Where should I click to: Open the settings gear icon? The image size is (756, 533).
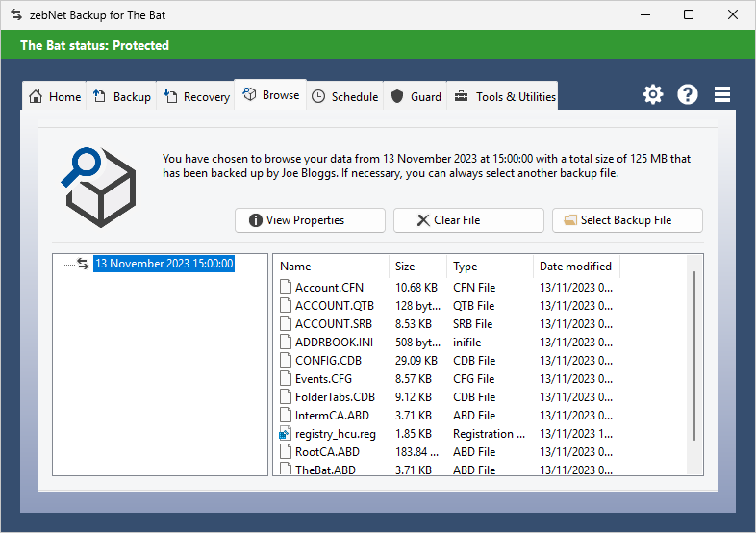[x=653, y=94]
